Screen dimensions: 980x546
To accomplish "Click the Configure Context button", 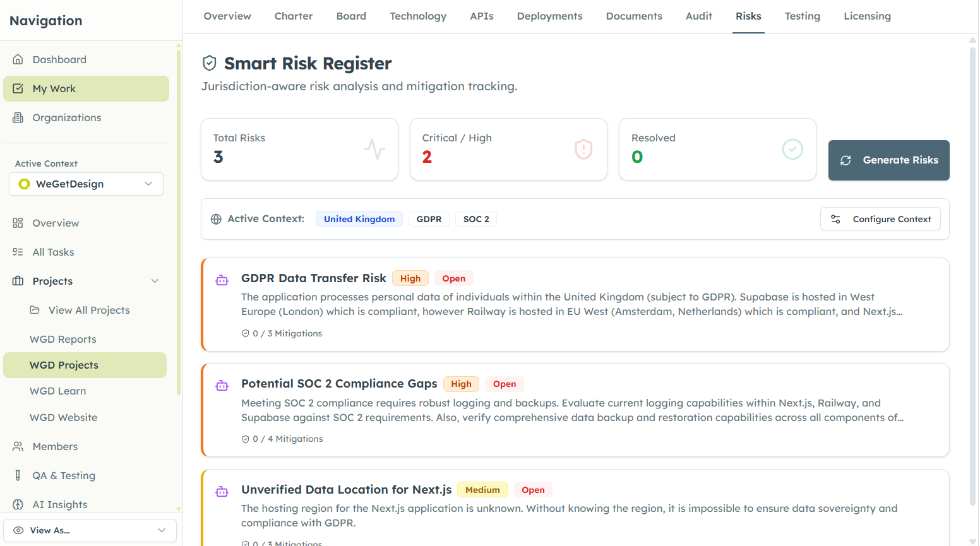I will 880,218.
